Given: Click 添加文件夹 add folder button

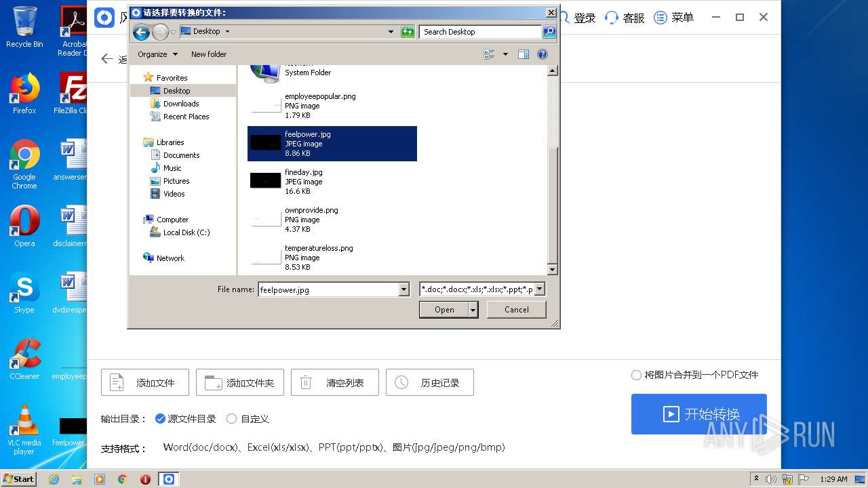Looking at the screenshot, I should click(240, 382).
